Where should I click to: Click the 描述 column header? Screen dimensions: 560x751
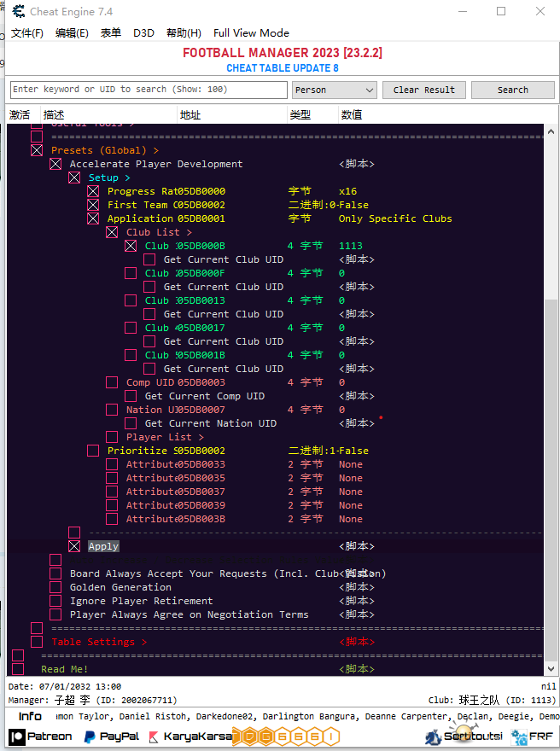tap(54, 115)
